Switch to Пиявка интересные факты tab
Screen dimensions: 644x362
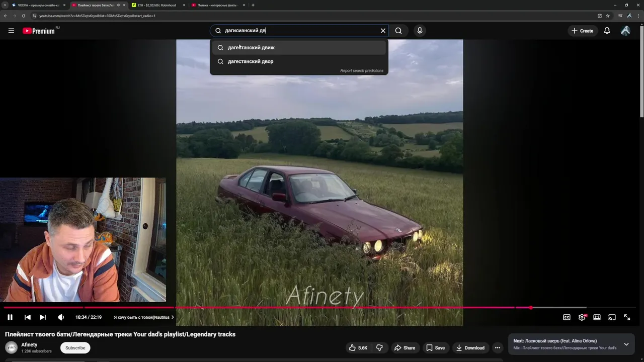(x=216, y=5)
